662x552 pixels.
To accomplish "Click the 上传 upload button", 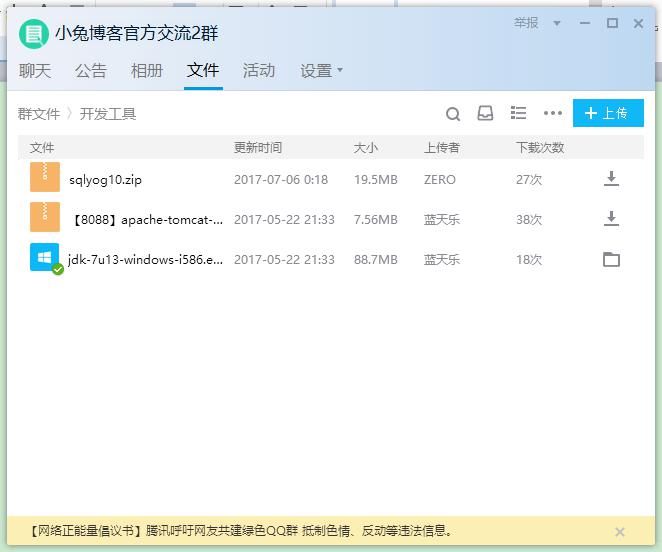I will (608, 113).
